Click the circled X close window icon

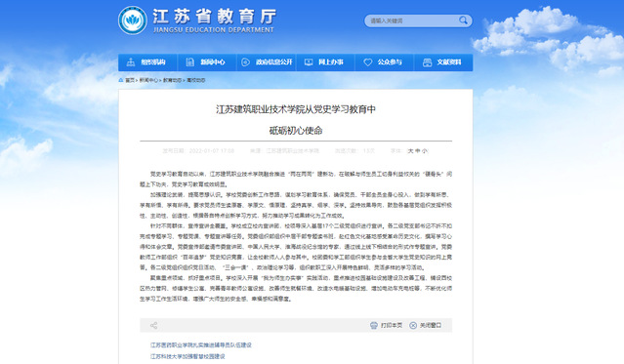413,325
